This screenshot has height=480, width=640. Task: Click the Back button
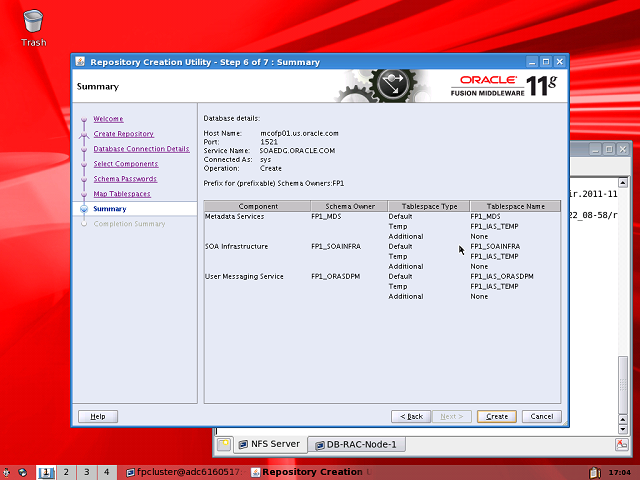[411, 416]
